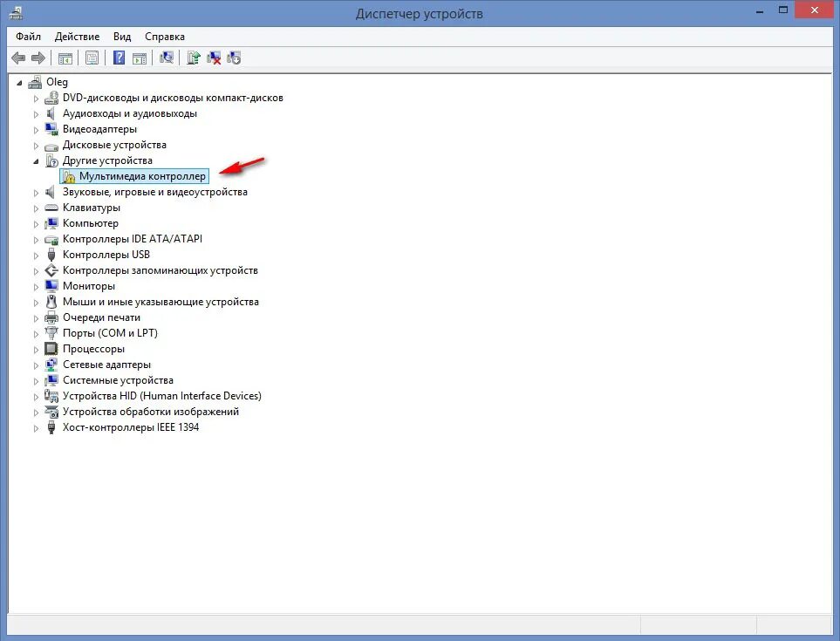Viewport: 840px width, 641px height.
Task: Expand the Контроллеры запоминающих устройств arrow
Action: [36, 271]
